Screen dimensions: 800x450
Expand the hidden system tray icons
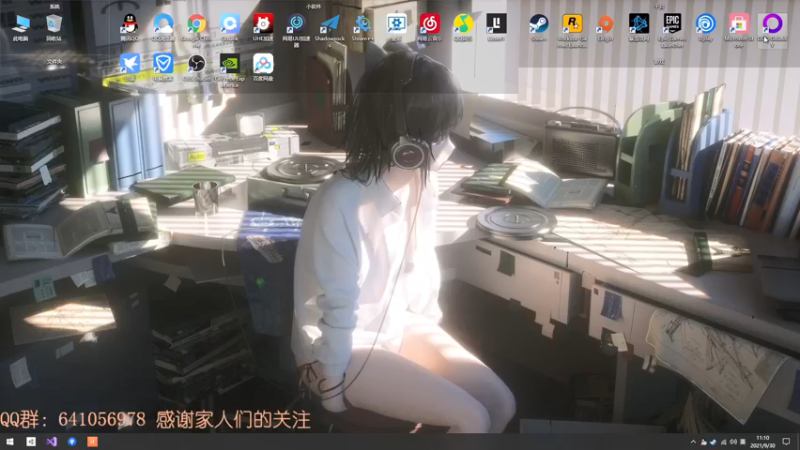click(x=693, y=442)
